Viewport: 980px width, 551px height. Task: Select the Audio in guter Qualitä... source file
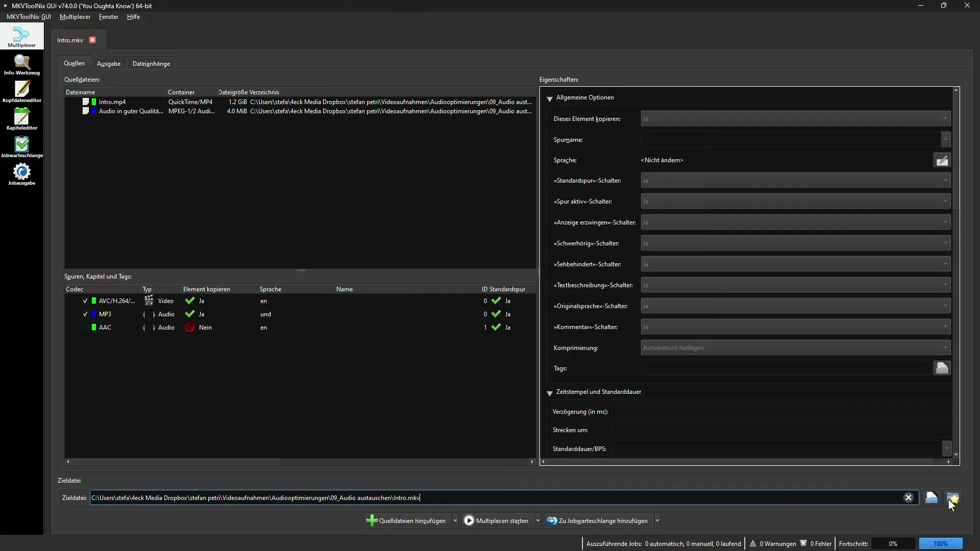(x=300, y=111)
